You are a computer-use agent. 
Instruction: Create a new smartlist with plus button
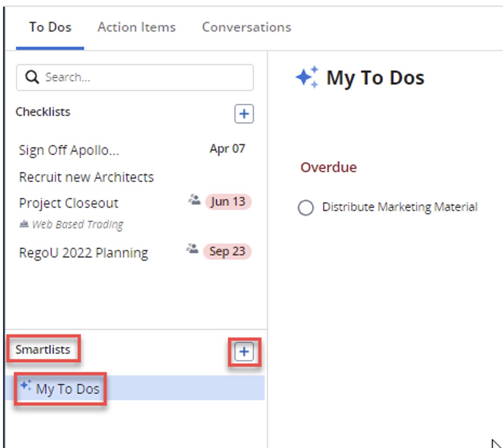coord(244,352)
